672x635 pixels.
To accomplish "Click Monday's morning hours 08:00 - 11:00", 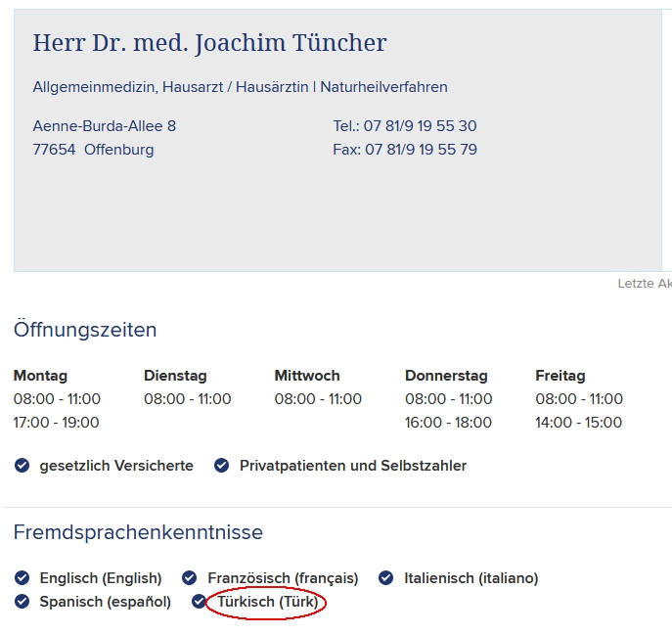I will click(x=57, y=399).
